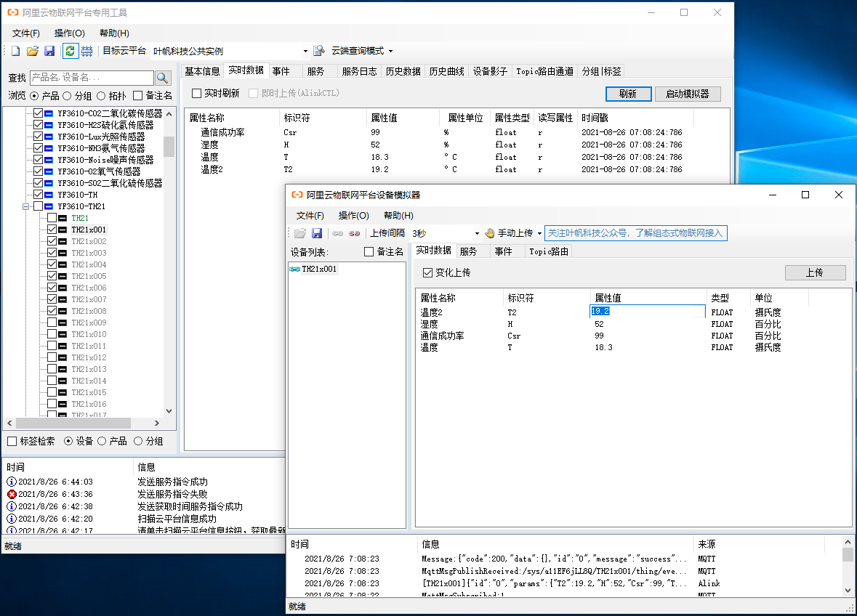Click simulator log scrollbar down arrow
Viewport: 857px width, 616px height.
(x=848, y=590)
